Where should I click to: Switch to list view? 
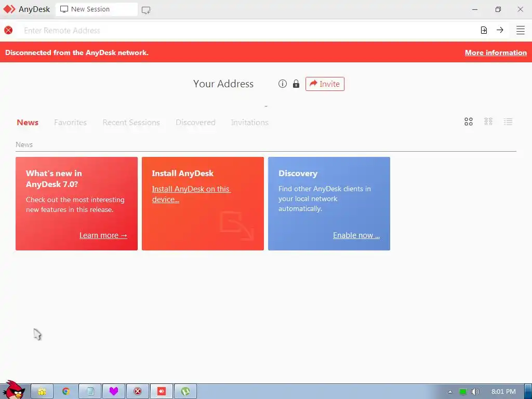(x=508, y=122)
